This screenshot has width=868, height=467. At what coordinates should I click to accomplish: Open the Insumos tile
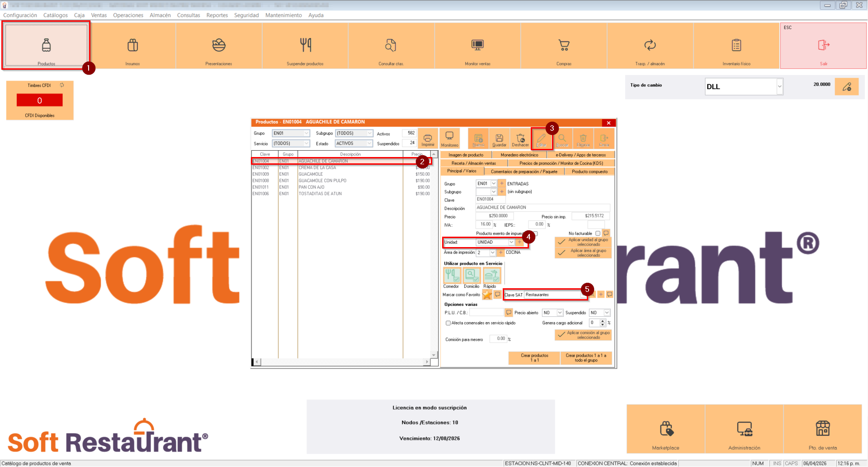[x=132, y=45]
